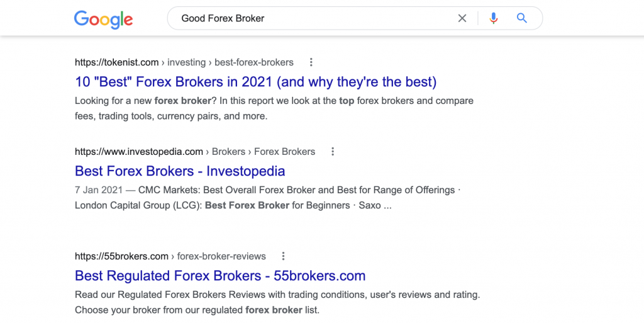The height and width of the screenshot is (323, 644).
Task: Click the https://www.investopedia.com URL text
Action: [139, 152]
